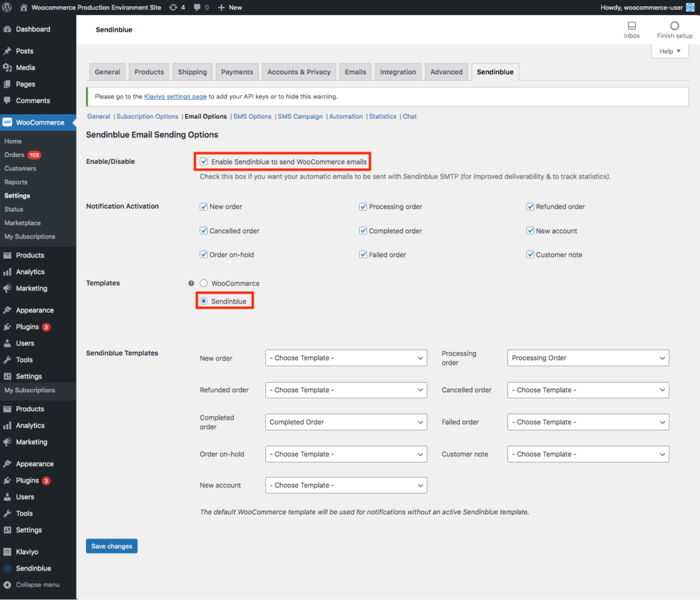Open the SMS Campaign sub-link
The image size is (700, 600).
(301, 117)
